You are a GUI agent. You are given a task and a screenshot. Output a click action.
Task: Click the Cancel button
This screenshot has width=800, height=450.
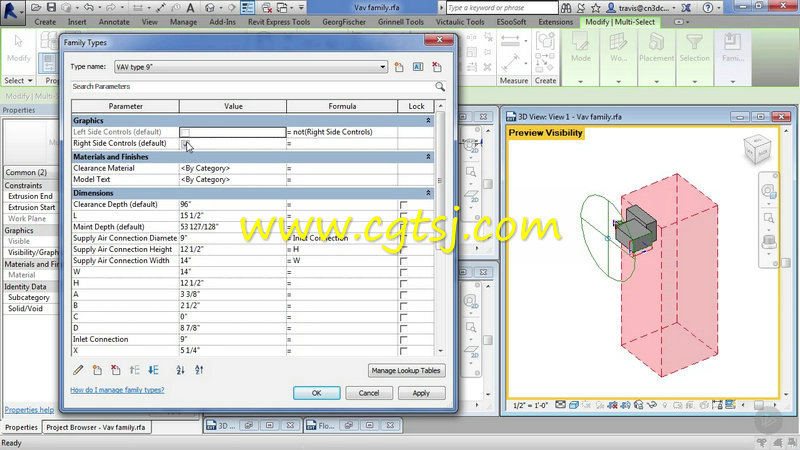[x=368, y=393]
